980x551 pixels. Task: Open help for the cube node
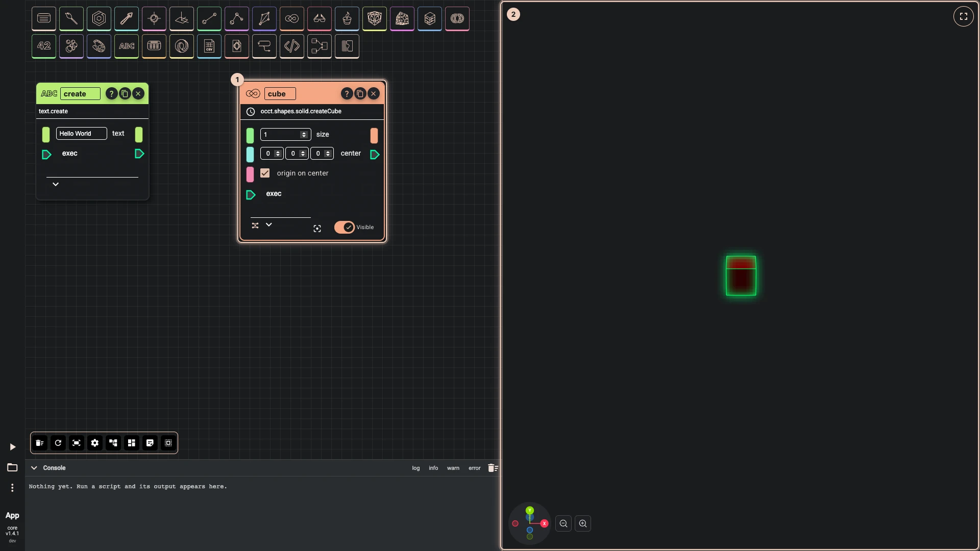(347, 93)
